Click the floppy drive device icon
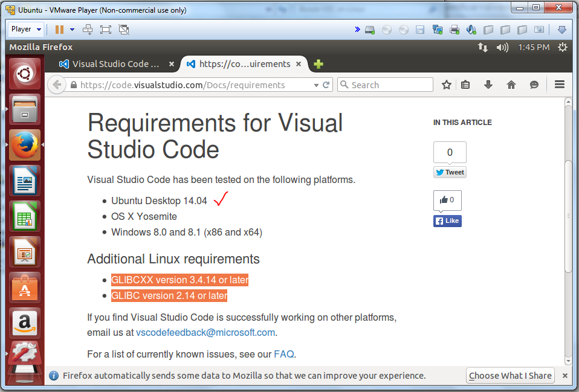 point(420,30)
